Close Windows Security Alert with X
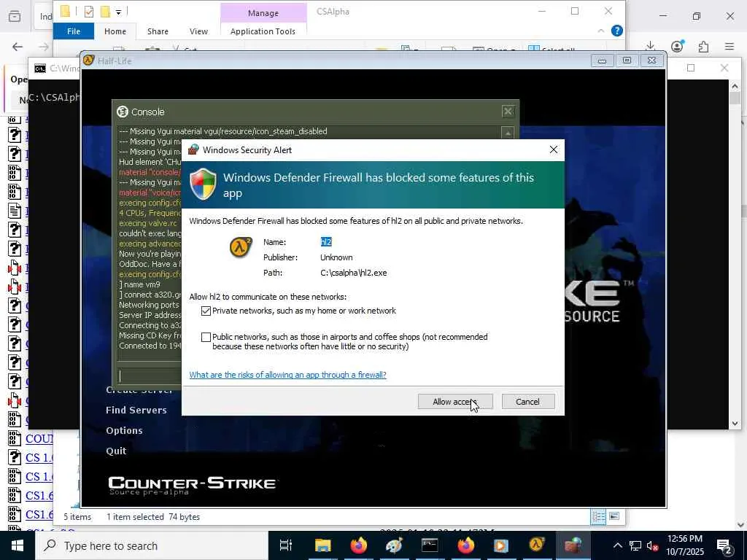 (x=553, y=149)
